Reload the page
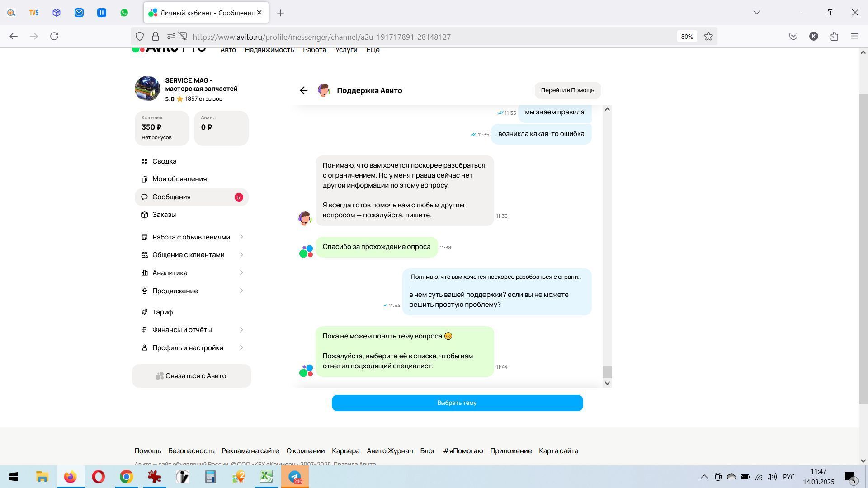The image size is (868, 488). click(x=54, y=37)
